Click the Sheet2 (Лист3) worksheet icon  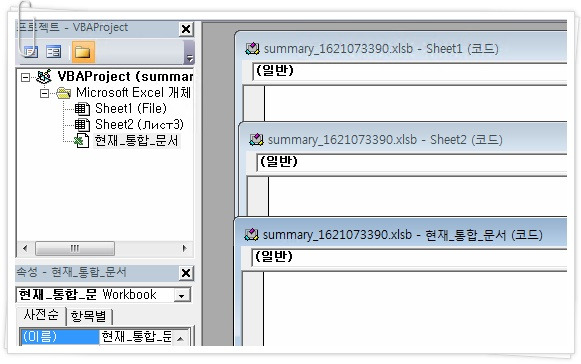point(82,125)
